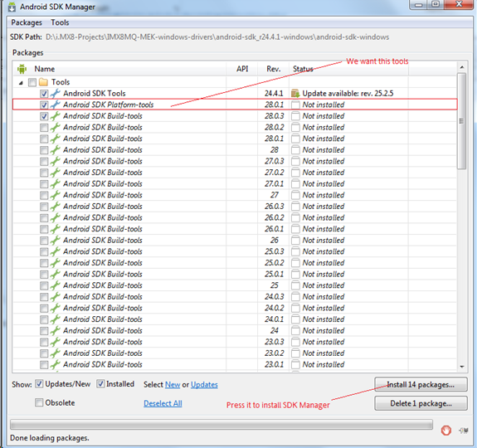Check the Build-tools 23.0.2 checkbox
The image size is (477, 448).
(44, 353)
